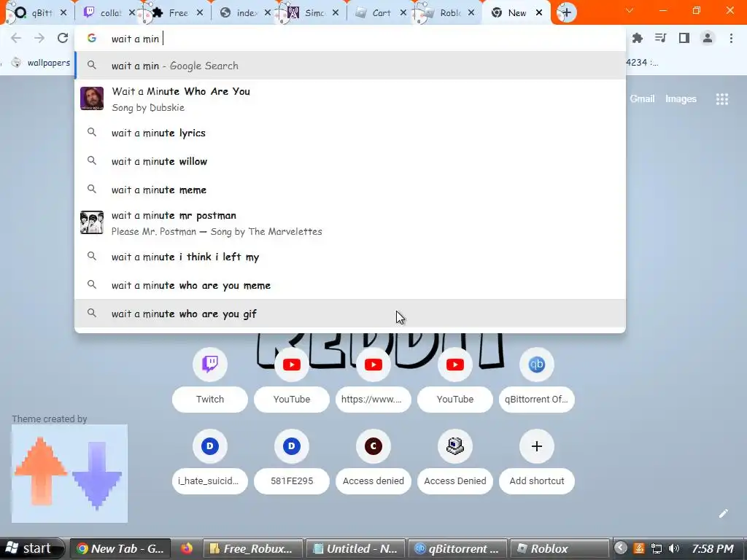Open the Access Denied shortcut with computer icon
This screenshot has height=560, width=747.
(x=455, y=446)
